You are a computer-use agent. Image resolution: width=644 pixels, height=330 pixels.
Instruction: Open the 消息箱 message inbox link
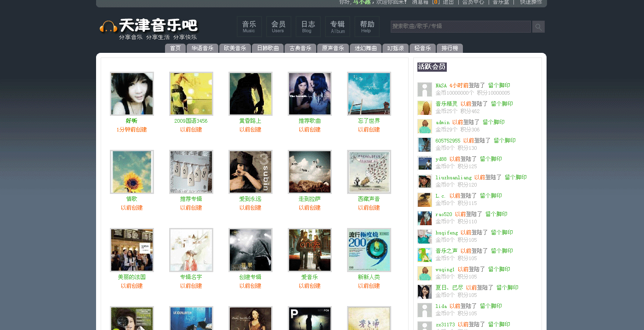(420, 2)
